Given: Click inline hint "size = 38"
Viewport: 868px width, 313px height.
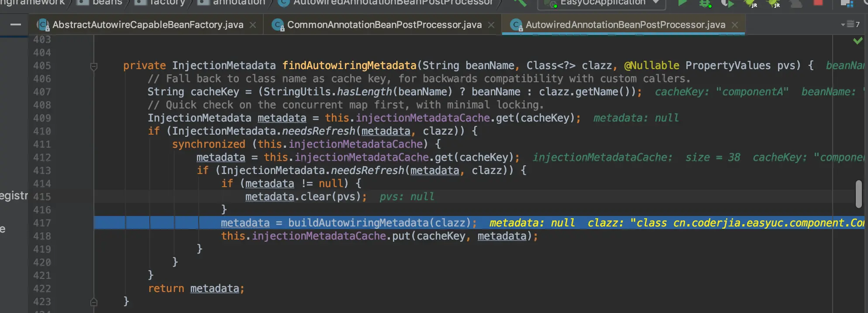Looking at the screenshot, I should (x=713, y=157).
